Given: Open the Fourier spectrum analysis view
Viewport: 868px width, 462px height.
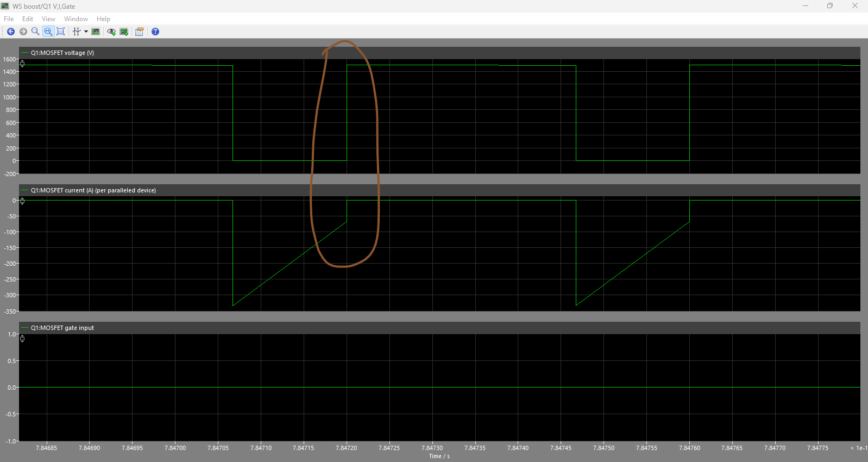Looking at the screenshot, I should coord(96,32).
